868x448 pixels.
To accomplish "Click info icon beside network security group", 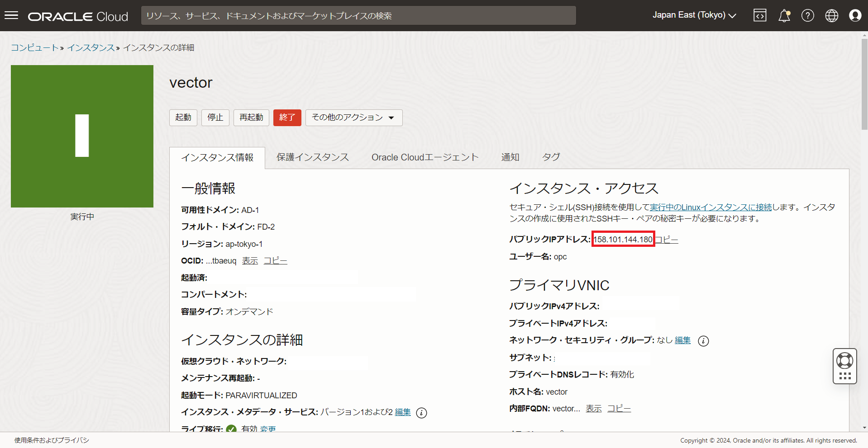I will click(703, 341).
